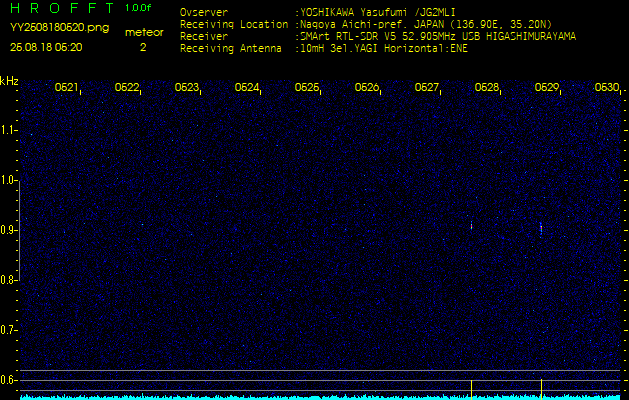Click the 0521 time marker
The width and height of the screenshot is (629, 400).
pyautogui.click(x=66, y=87)
